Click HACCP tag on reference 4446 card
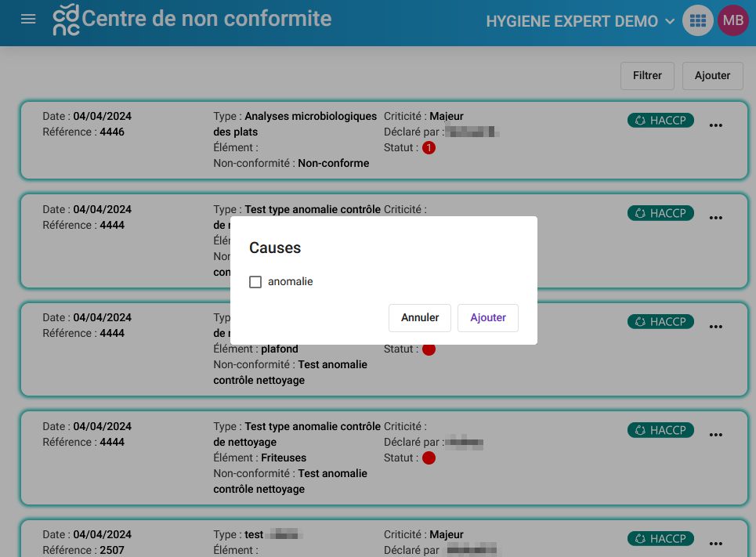756x557 pixels. pos(660,120)
